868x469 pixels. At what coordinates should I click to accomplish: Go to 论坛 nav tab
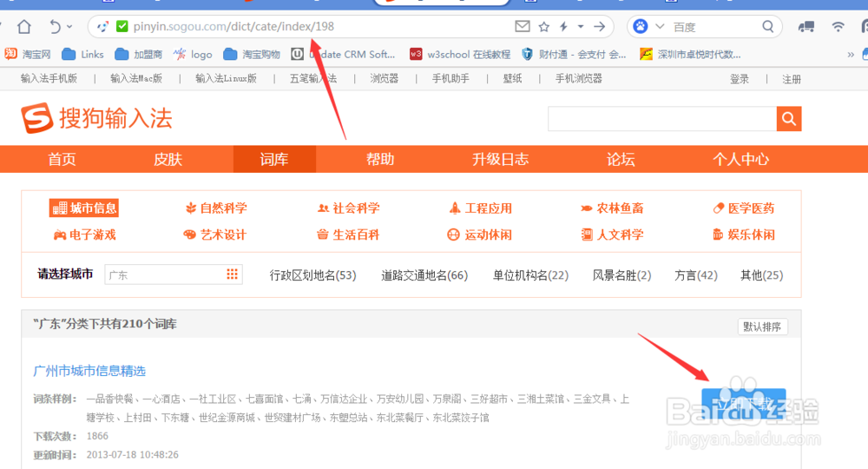coord(621,160)
